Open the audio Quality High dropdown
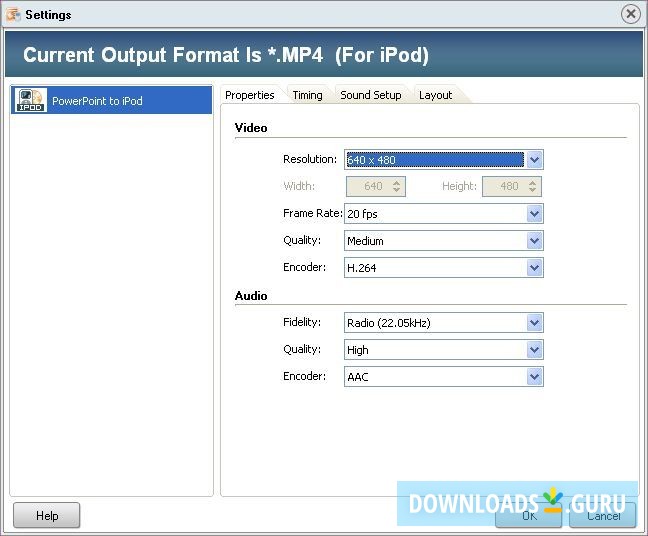The height and width of the screenshot is (536, 648). pos(534,350)
